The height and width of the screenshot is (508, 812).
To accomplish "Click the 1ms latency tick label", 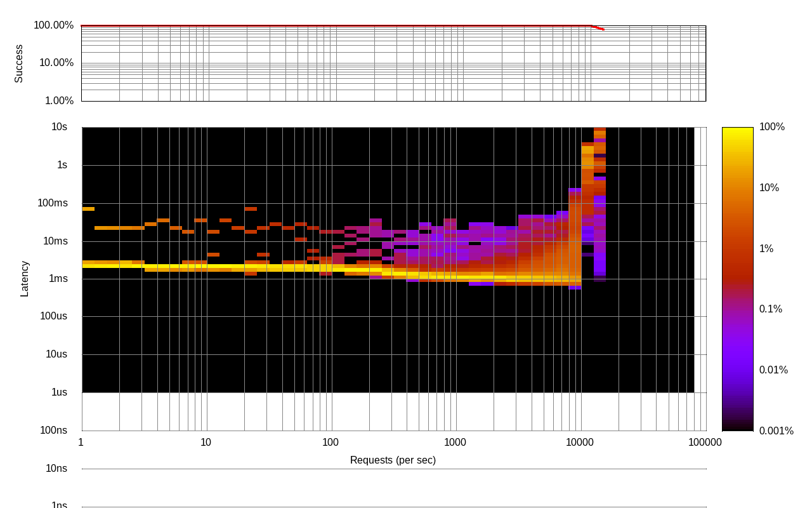I will click(58, 278).
